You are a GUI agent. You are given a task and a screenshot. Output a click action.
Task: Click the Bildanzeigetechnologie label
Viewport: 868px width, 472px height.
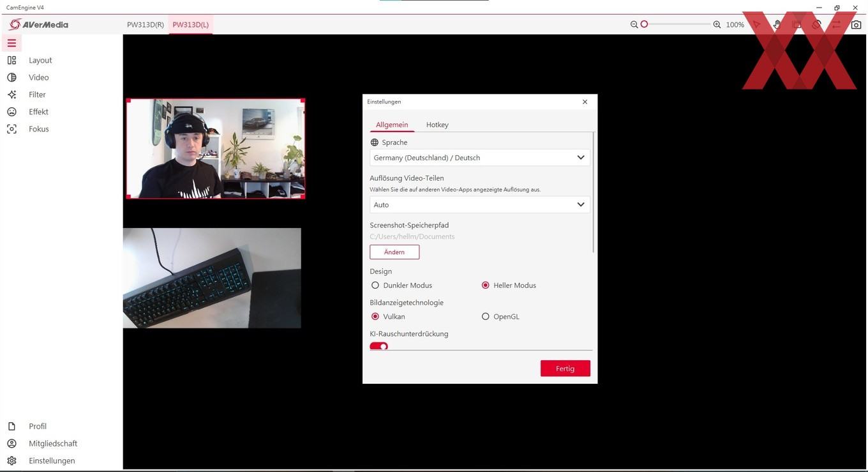click(407, 303)
